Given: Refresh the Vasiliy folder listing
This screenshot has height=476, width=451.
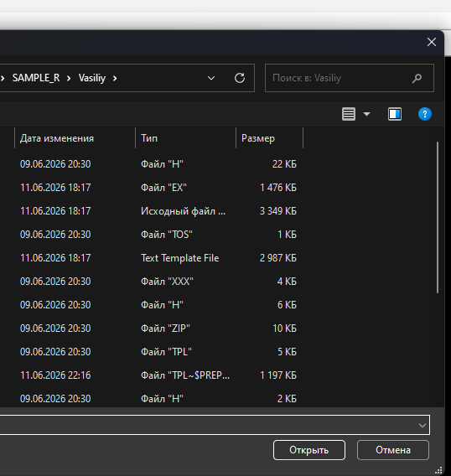Looking at the screenshot, I should click(239, 78).
